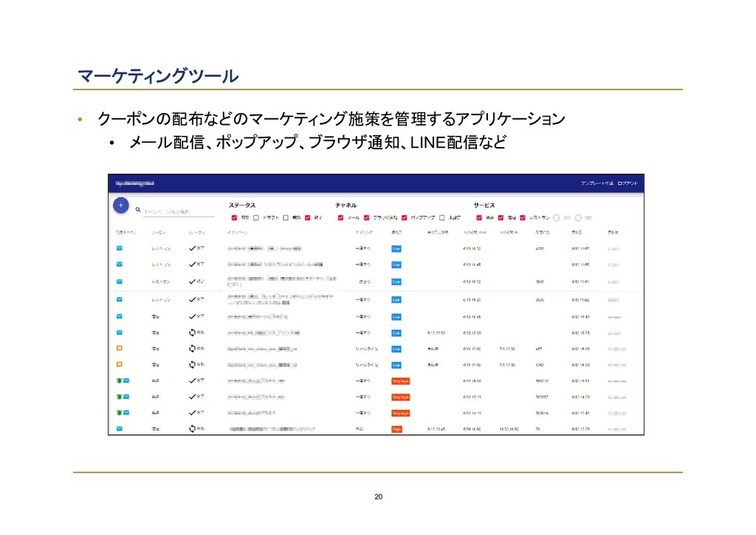
Task: Click refresh icon in row ending 8/15 12:00
Action: (192, 333)
